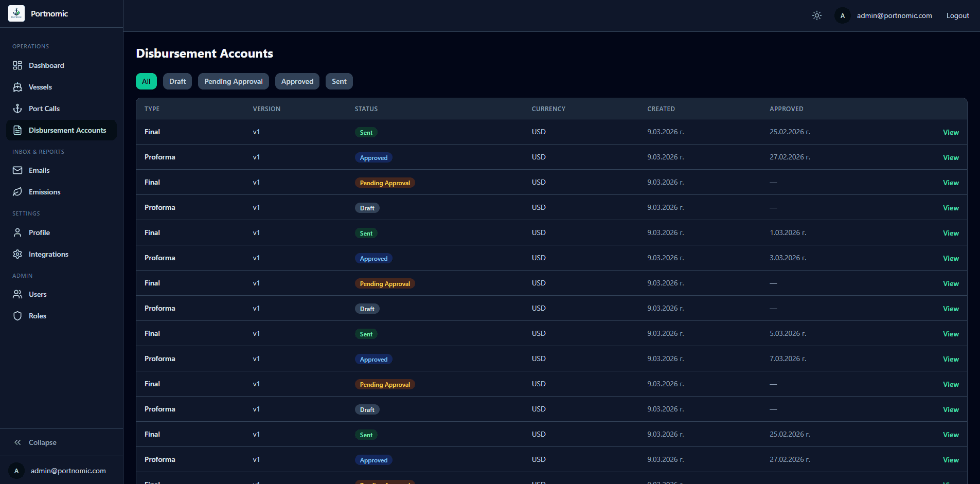Show only Approved disbursement accounts
Screen dimensions: 980x484
tap(297, 81)
